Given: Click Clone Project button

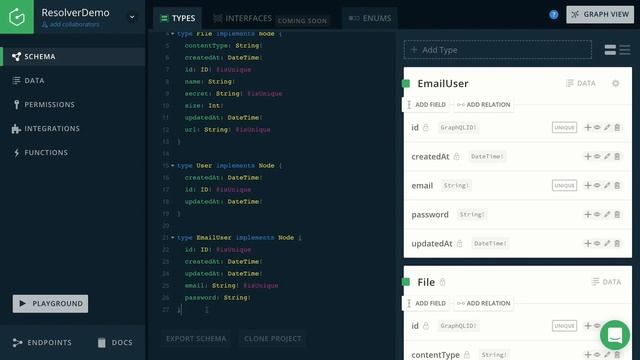Looking at the screenshot, I should click(273, 339).
